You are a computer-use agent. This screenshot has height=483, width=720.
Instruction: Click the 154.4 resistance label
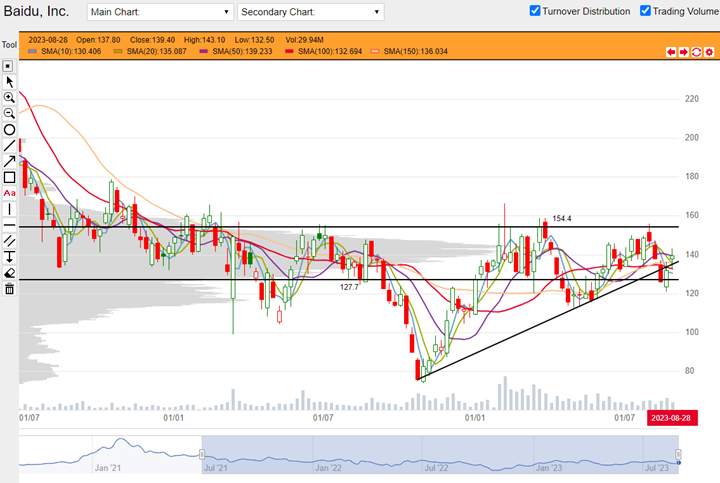562,219
